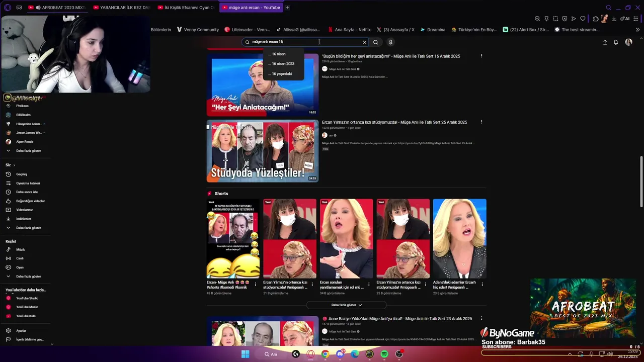This screenshot has height=362, width=644.
Task: Open options for 'Adana'daki adamlar Ercan'ı' Short
Action: pos(481,284)
